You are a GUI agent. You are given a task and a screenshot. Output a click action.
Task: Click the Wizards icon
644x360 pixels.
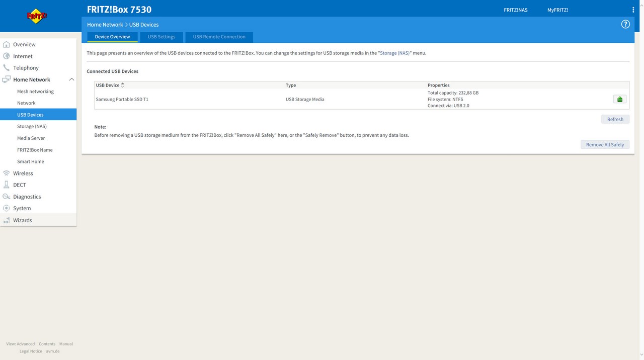[x=7, y=220]
